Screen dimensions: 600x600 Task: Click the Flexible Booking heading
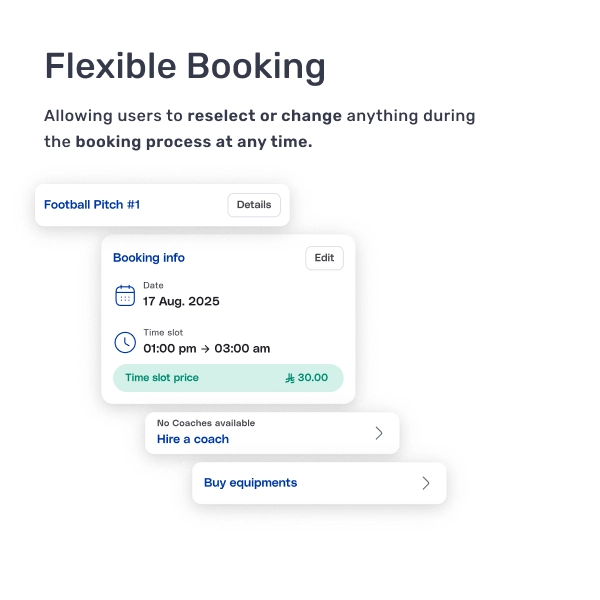185,67
